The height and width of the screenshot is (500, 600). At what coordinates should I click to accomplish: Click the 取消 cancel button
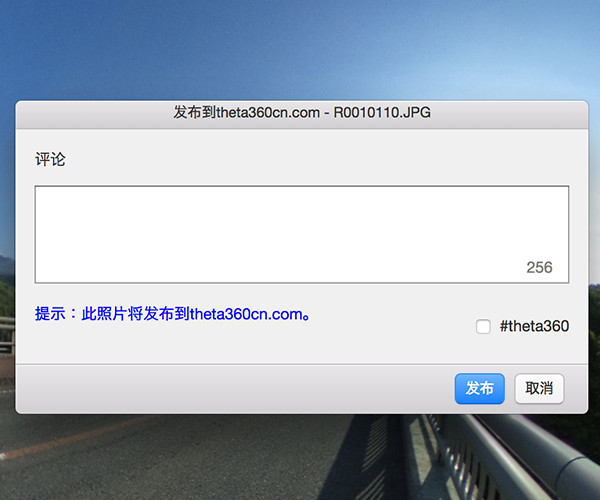[539, 388]
